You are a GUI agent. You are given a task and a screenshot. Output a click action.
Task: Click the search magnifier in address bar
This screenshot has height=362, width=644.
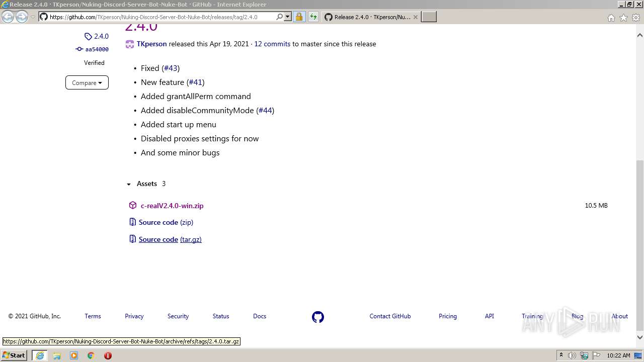click(x=280, y=17)
